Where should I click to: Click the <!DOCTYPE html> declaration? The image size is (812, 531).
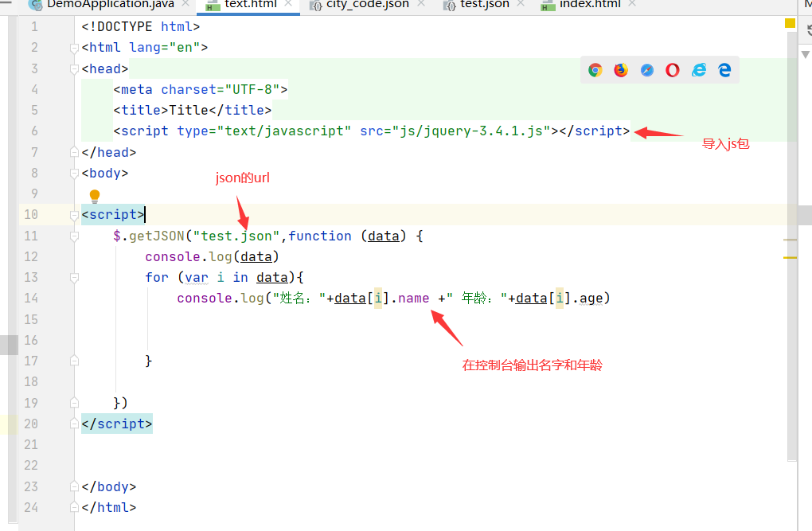tap(141, 27)
